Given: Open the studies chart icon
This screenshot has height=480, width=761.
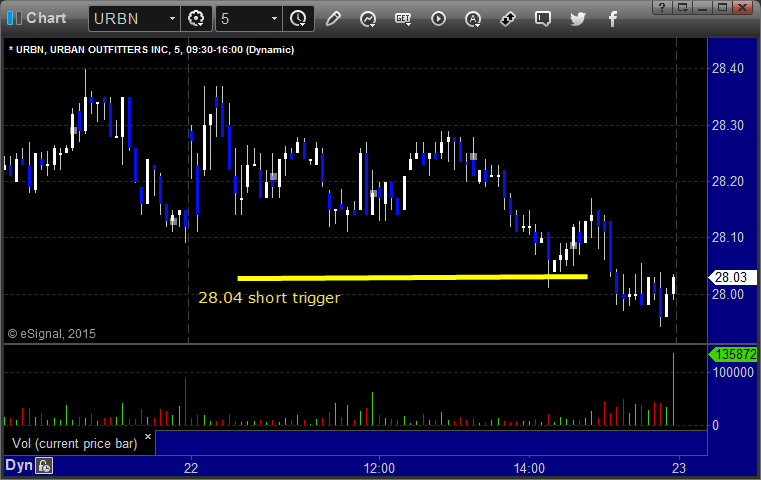Looking at the screenshot, I should point(368,19).
